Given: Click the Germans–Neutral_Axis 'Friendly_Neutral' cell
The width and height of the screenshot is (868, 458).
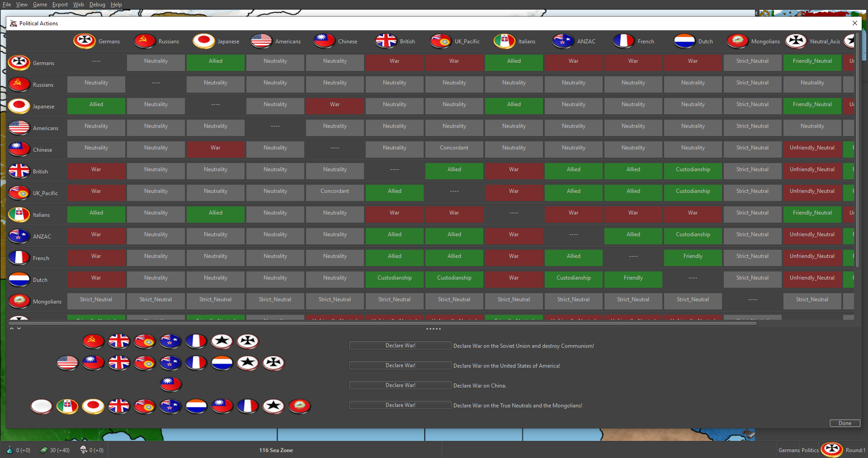Looking at the screenshot, I should click(x=812, y=62).
